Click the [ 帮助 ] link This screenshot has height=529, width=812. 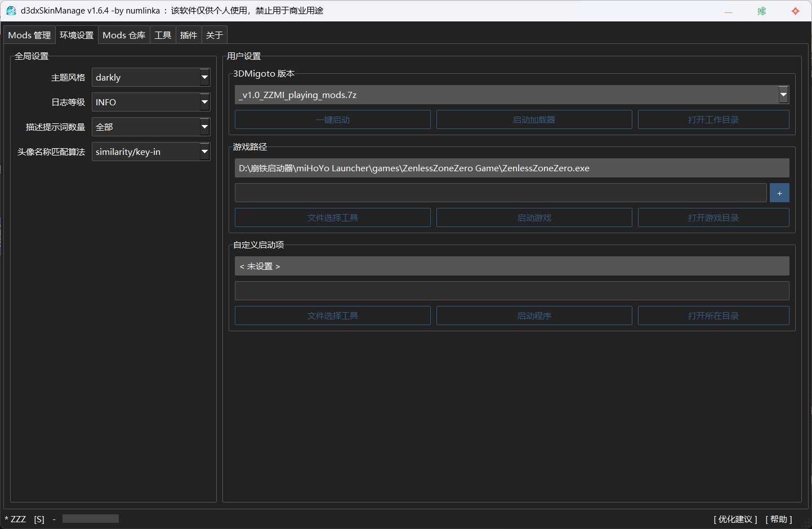[779, 519]
